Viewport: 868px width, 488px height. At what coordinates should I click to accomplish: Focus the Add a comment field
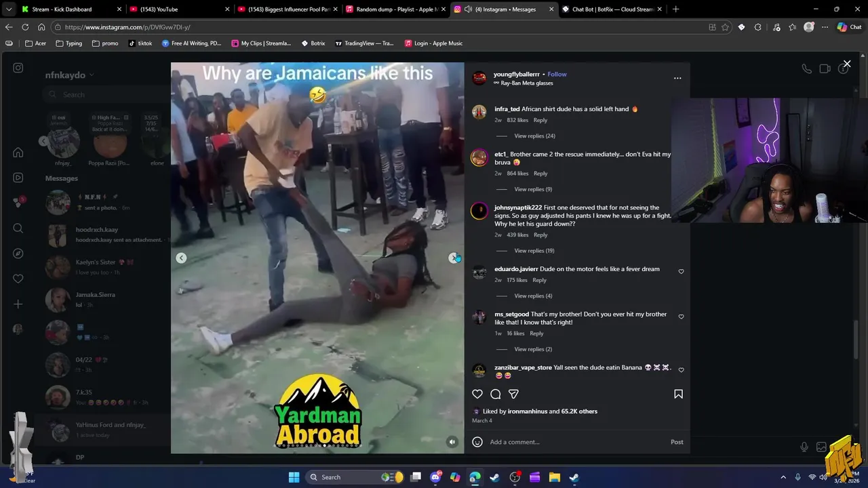point(576,442)
